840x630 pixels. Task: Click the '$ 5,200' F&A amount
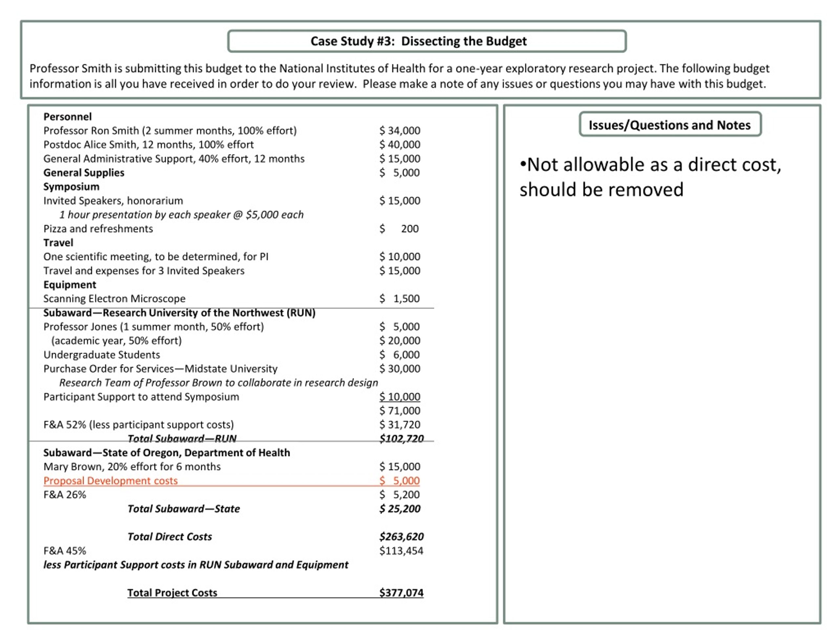point(400,495)
